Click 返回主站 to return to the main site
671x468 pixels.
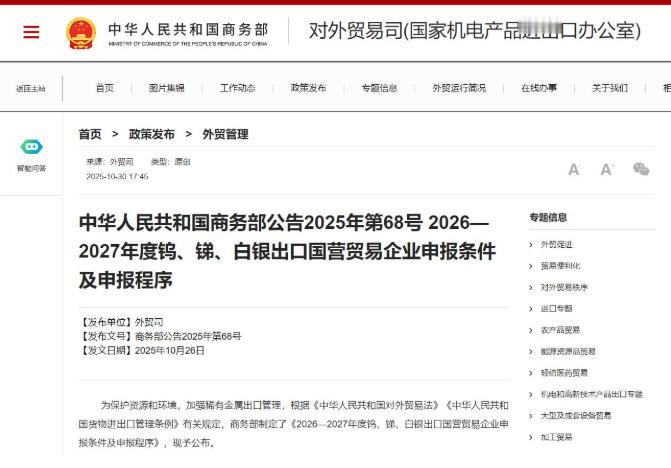(31, 89)
